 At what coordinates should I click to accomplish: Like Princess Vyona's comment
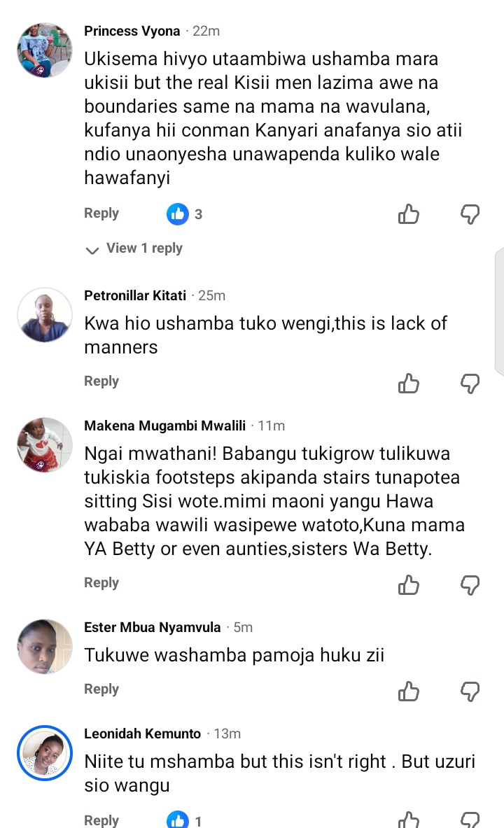tap(408, 214)
